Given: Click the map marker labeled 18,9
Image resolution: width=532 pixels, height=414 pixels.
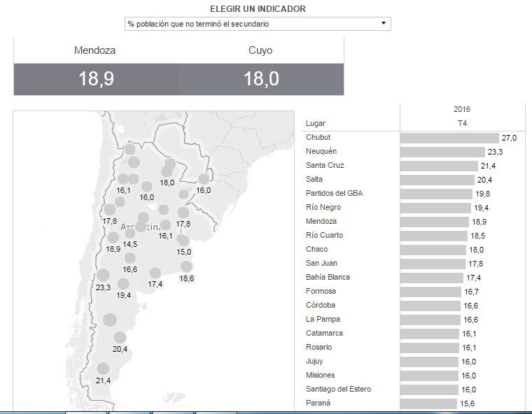Looking at the screenshot, I should click(x=113, y=238).
